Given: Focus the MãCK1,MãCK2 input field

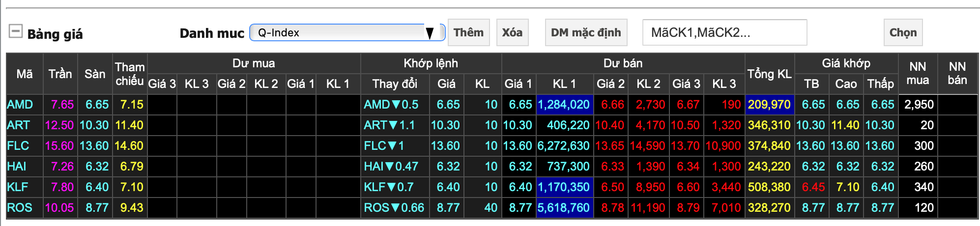Looking at the screenshot, I should pyautogui.click(x=724, y=32).
